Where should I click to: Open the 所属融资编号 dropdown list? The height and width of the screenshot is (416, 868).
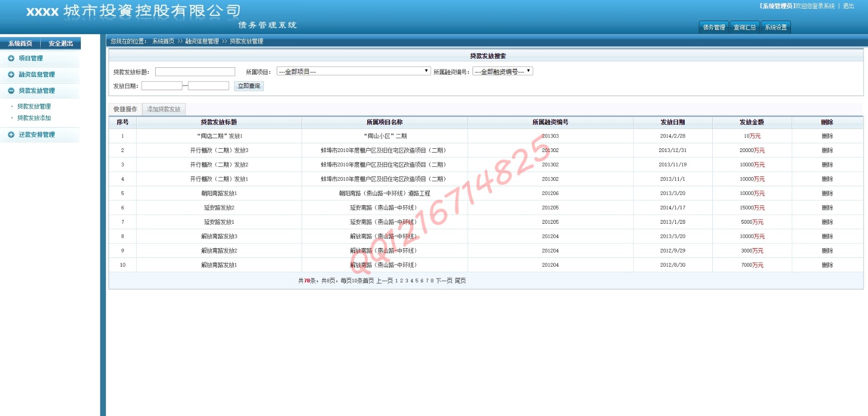pos(502,71)
